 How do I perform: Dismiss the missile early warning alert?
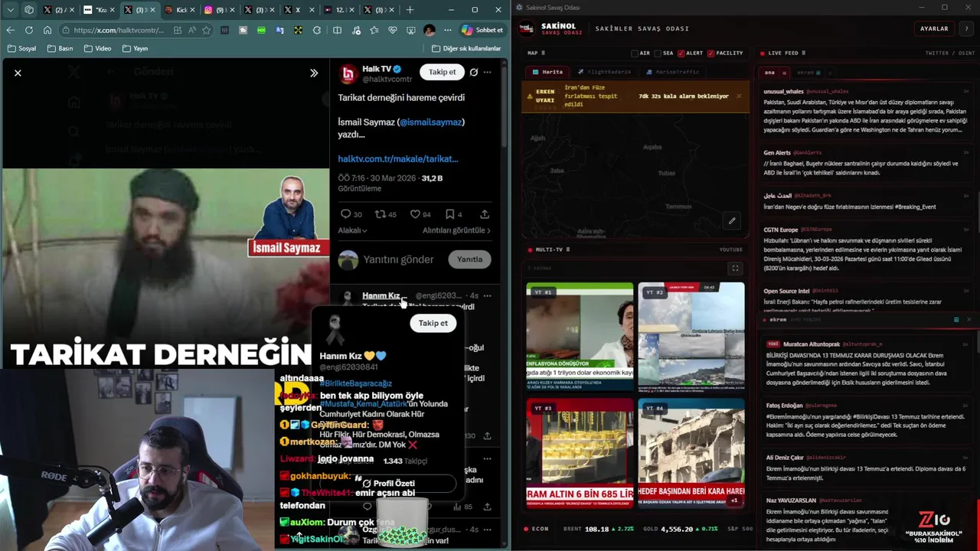(x=739, y=96)
